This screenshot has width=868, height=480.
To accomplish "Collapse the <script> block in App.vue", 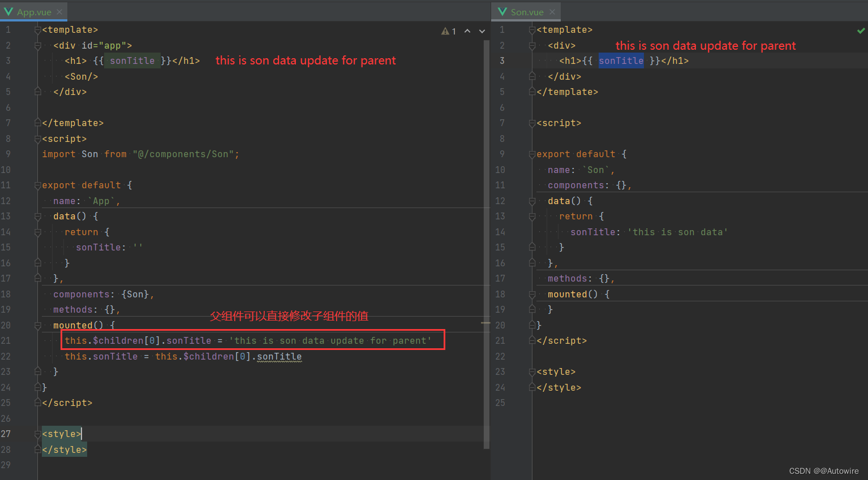I will 37,139.
